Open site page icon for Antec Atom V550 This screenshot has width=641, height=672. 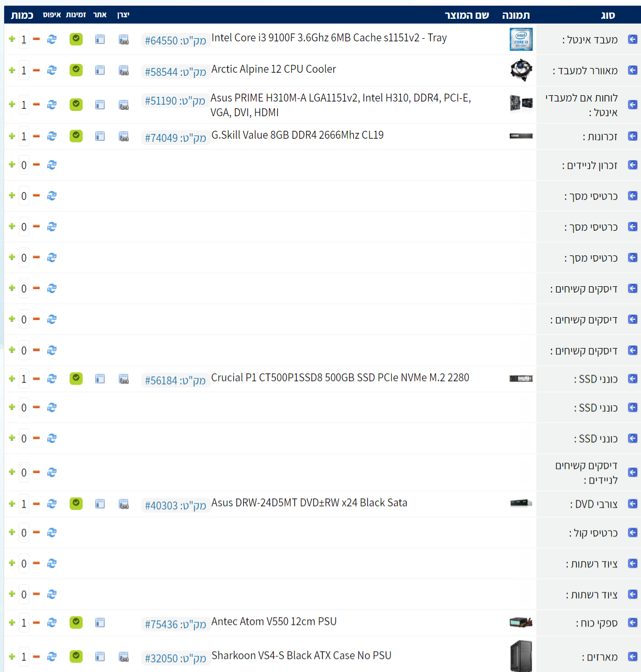click(x=100, y=622)
